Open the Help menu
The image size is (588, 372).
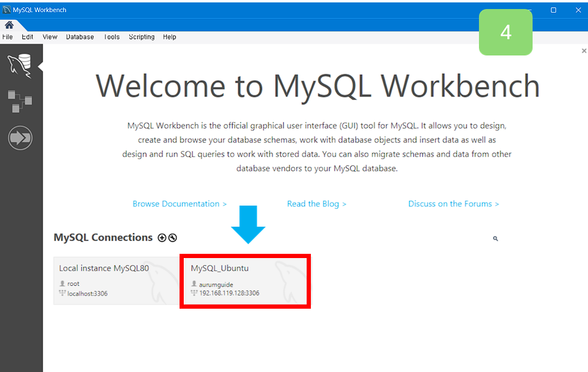169,37
